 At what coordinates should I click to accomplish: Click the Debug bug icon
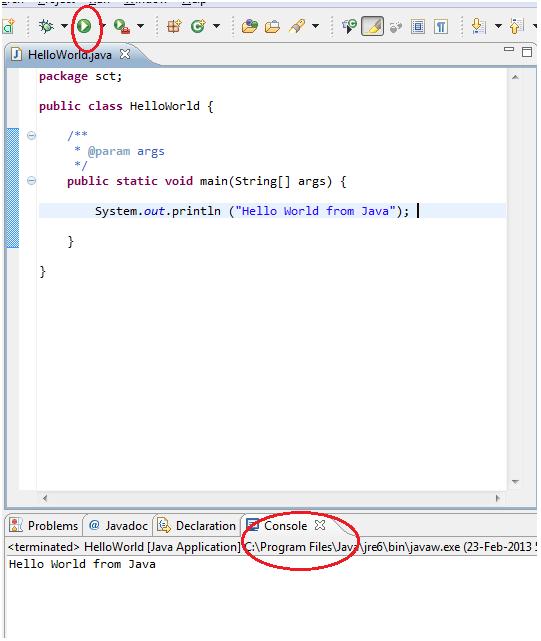(x=46, y=26)
